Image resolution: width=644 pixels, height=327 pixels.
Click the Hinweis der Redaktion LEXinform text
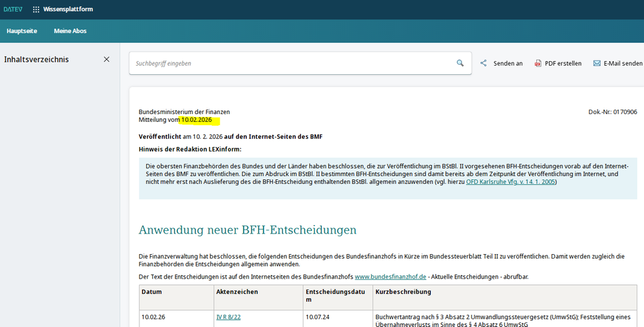click(x=190, y=149)
